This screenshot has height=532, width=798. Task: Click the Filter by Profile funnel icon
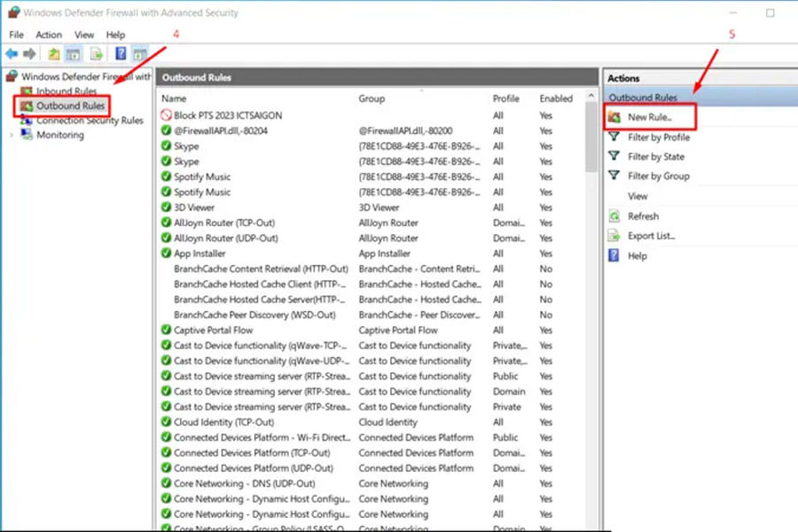614,137
